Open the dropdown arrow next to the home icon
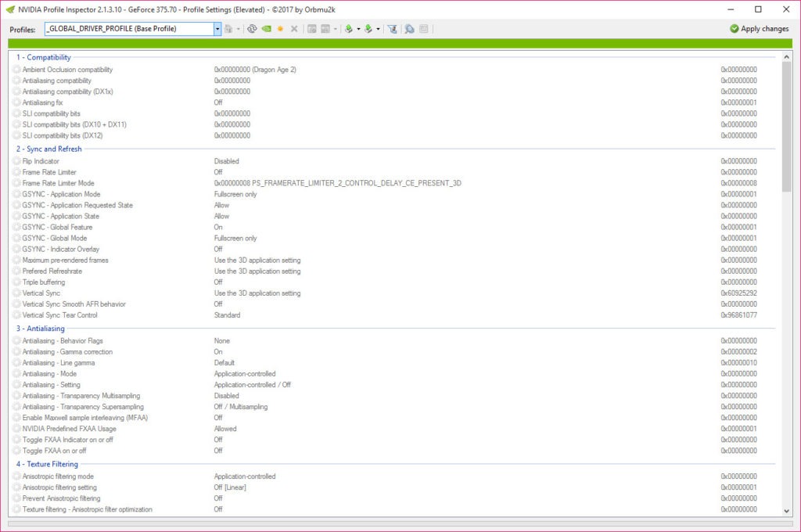Screen dimensions: 801x532 coord(238,29)
